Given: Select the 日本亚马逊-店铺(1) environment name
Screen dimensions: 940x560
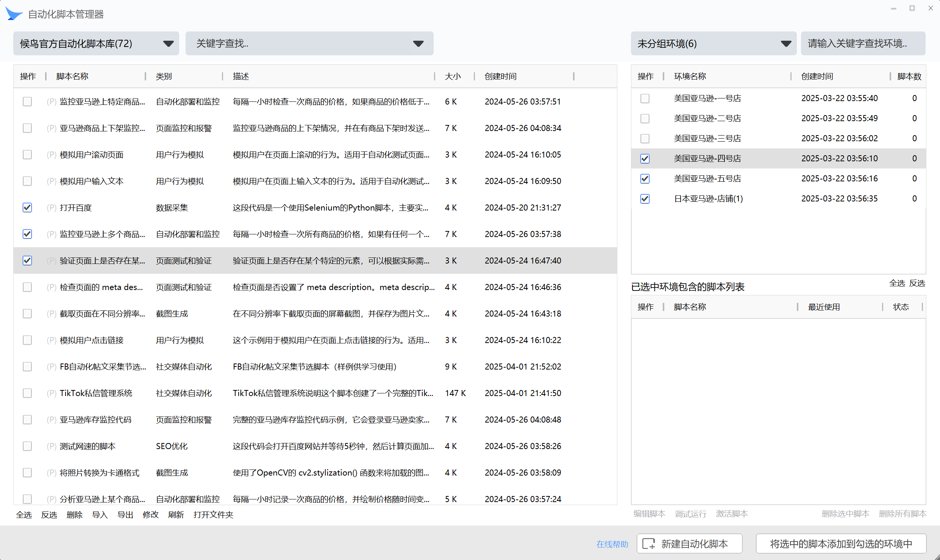Looking at the screenshot, I should tap(708, 199).
